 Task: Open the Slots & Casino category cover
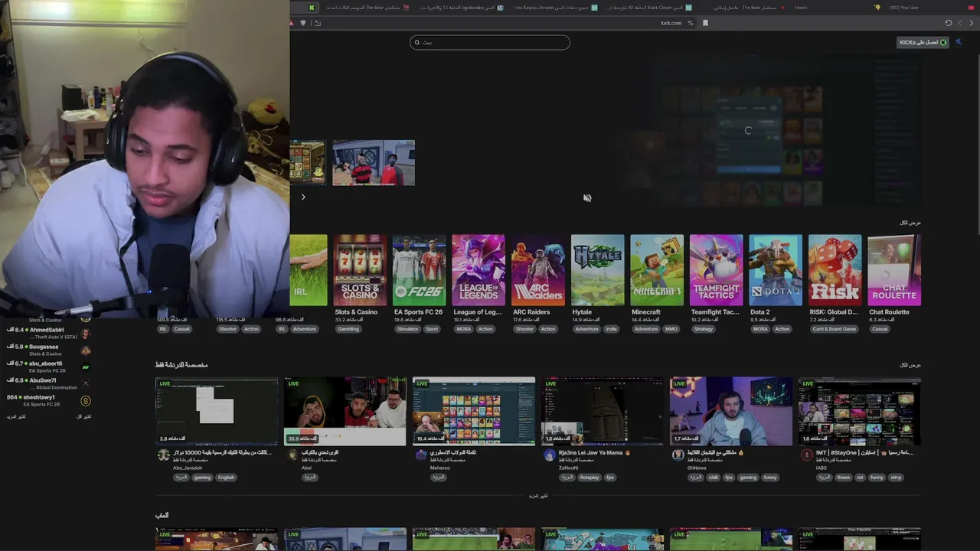pyautogui.click(x=360, y=270)
